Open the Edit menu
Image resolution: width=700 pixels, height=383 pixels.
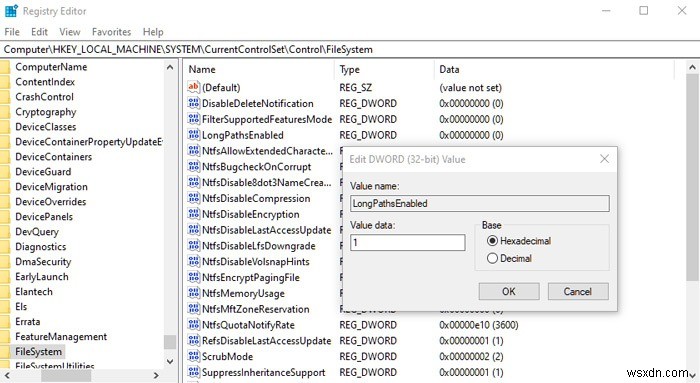click(x=39, y=32)
